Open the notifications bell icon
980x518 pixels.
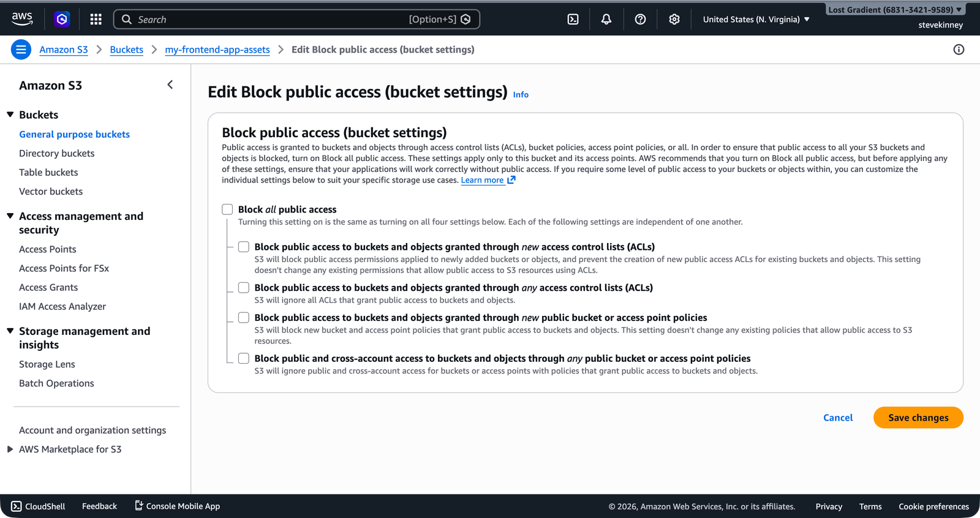click(x=606, y=19)
